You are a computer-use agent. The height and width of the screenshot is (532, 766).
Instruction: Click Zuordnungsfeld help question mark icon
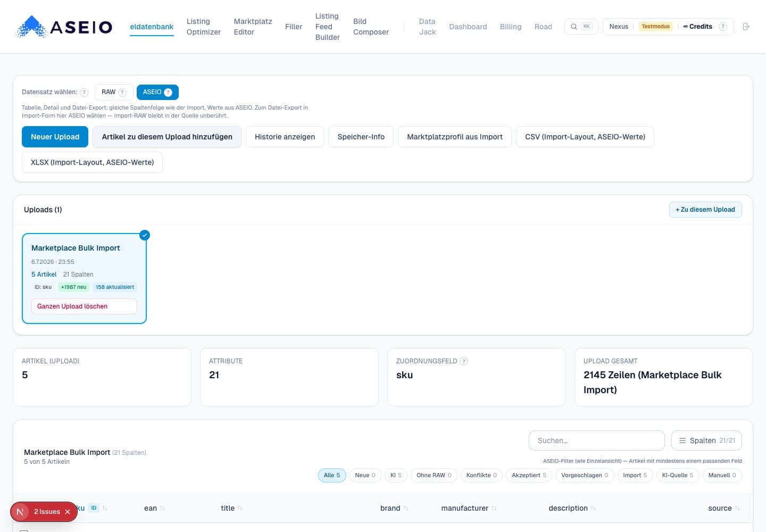[x=464, y=361]
